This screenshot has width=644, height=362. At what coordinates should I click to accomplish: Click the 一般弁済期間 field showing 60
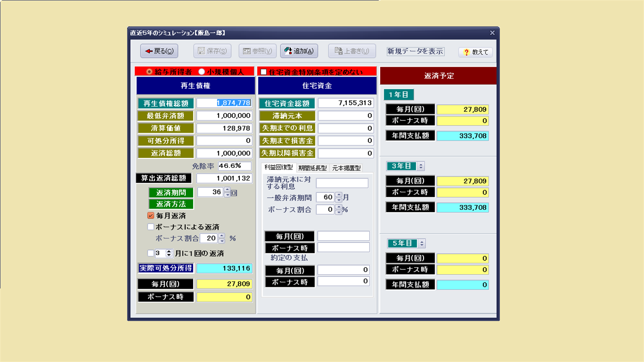326,197
